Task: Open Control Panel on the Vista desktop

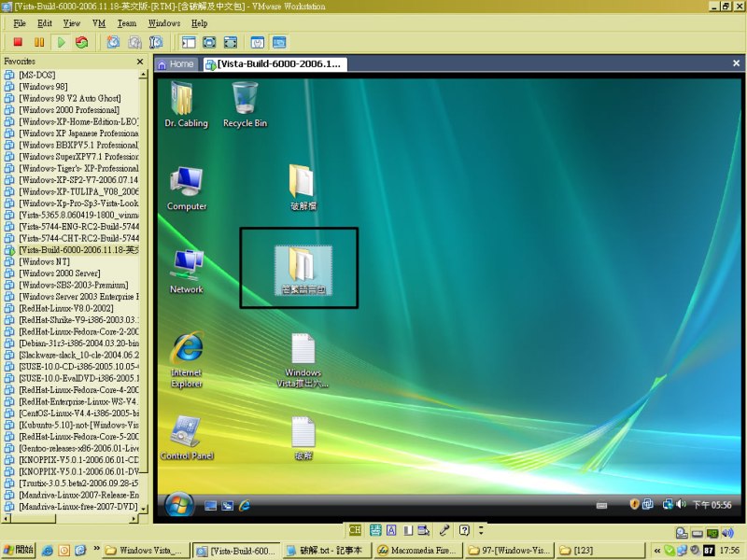Action: [x=187, y=437]
